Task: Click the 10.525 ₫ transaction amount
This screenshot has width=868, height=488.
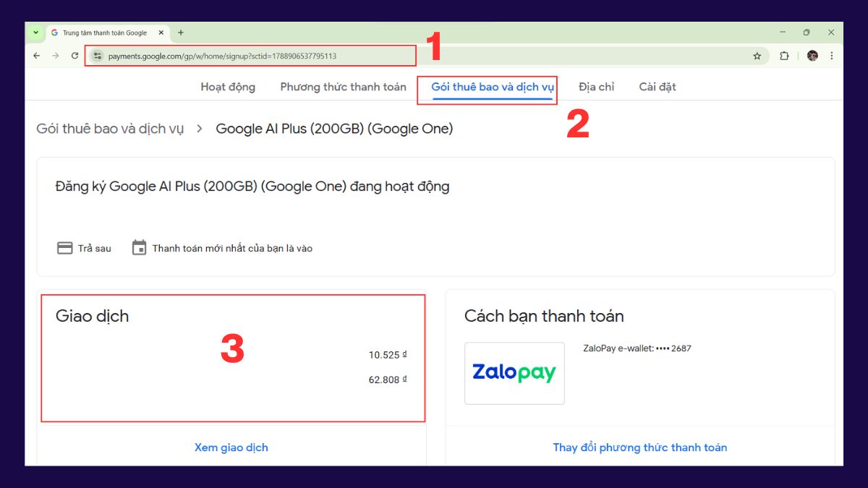Action: click(x=388, y=355)
